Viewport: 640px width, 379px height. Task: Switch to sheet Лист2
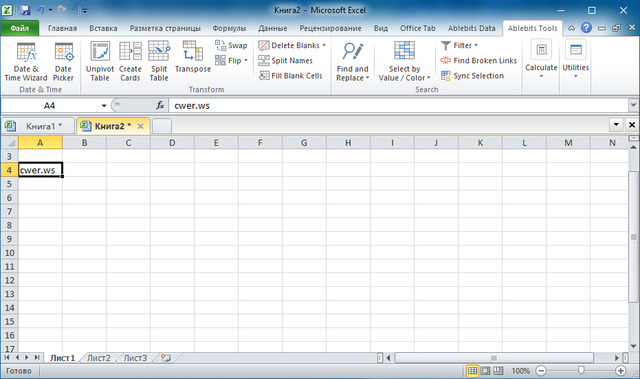tap(99, 358)
